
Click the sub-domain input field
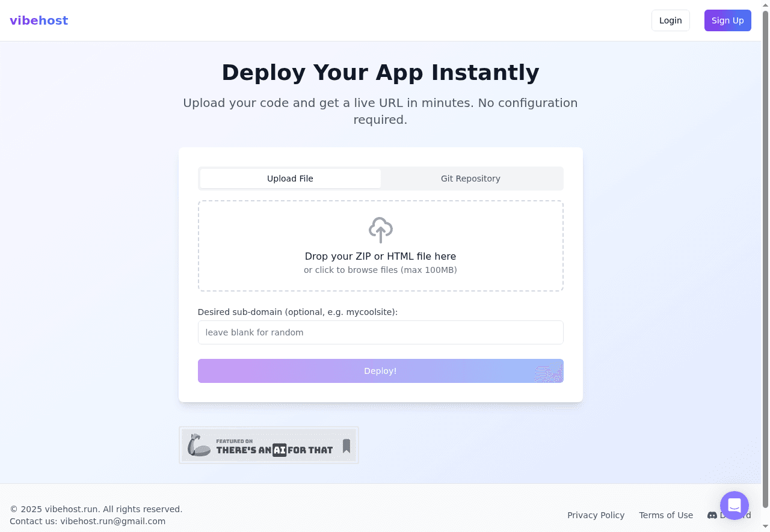point(380,332)
